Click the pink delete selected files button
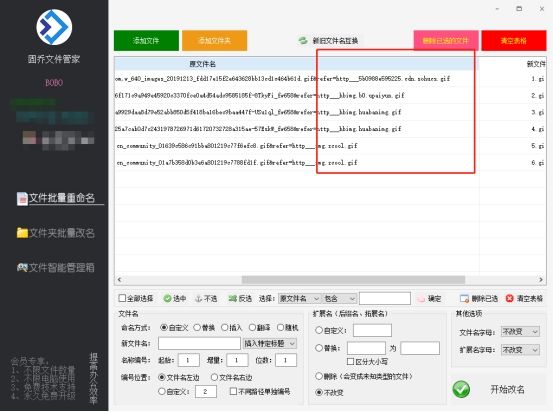The height and width of the screenshot is (412, 553). (446, 41)
